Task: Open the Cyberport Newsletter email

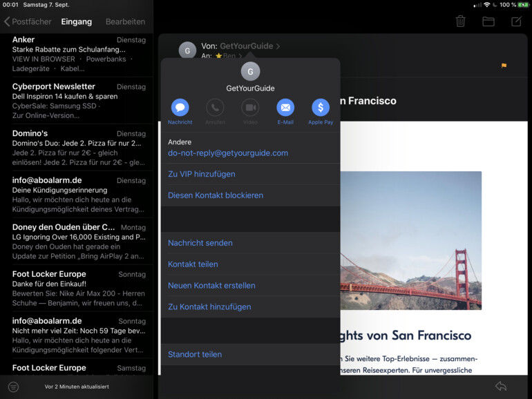Action: click(x=77, y=101)
